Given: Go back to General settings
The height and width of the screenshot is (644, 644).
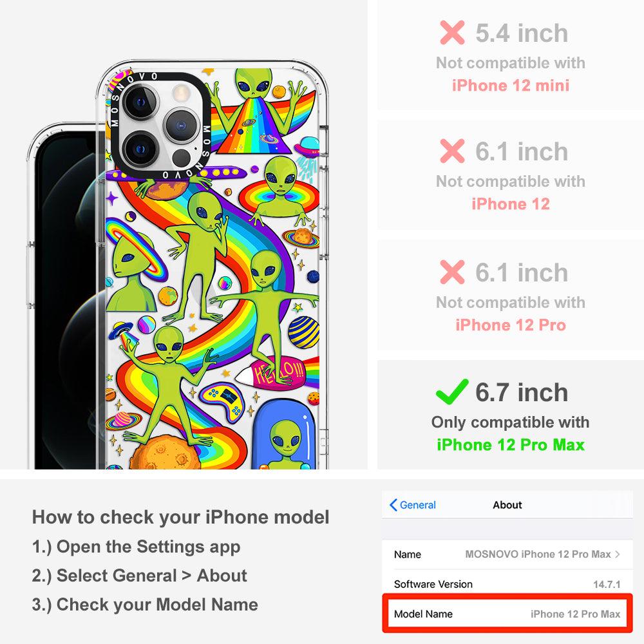Looking at the screenshot, I should pos(413,505).
